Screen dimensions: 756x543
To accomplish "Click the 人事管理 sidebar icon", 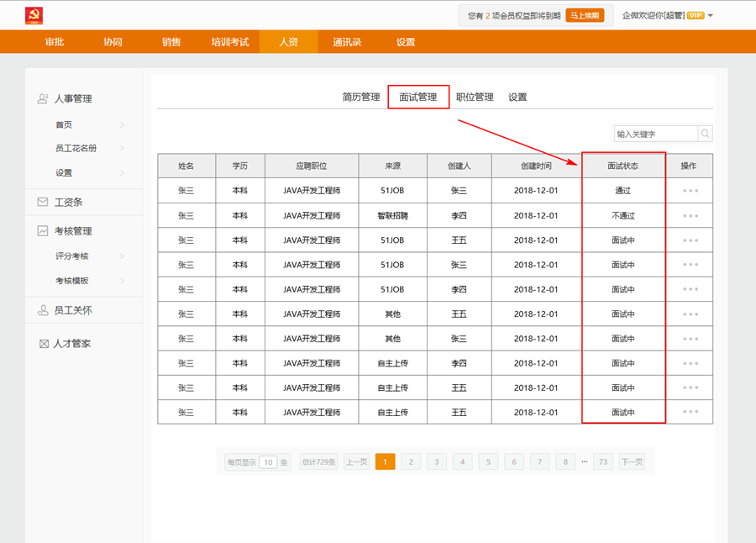I will pyautogui.click(x=43, y=98).
